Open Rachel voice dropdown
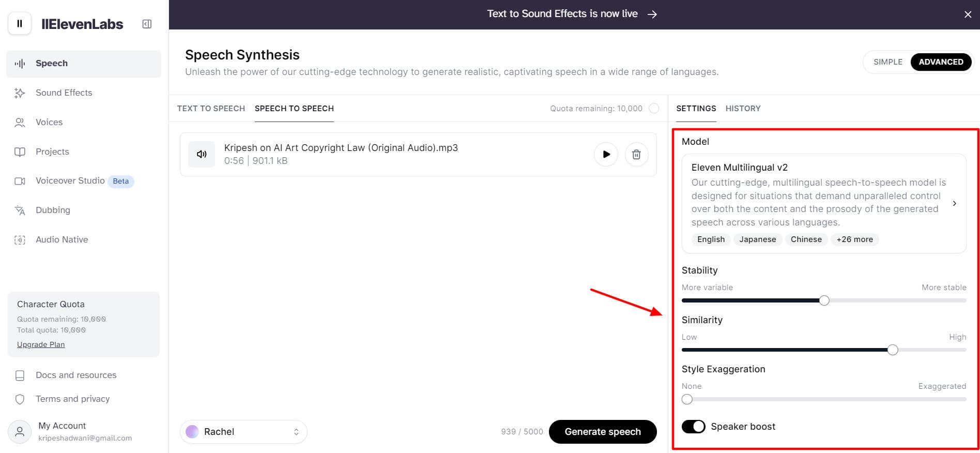The height and width of the screenshot is (453, 980). pos(243,432)
